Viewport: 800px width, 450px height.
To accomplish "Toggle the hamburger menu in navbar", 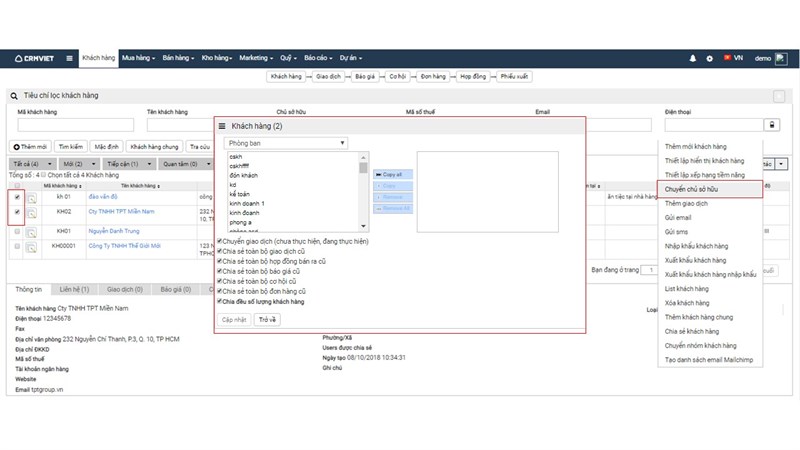I will [69, 59].
